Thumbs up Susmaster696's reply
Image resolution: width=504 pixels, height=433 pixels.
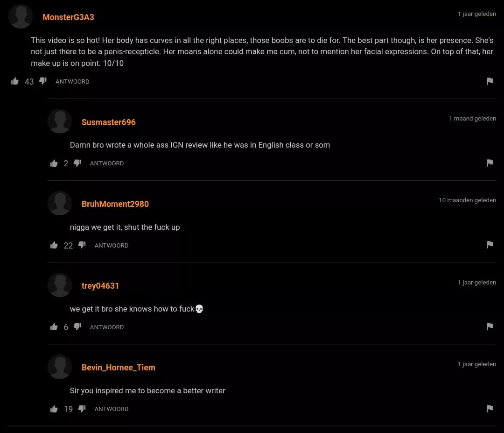54,163
